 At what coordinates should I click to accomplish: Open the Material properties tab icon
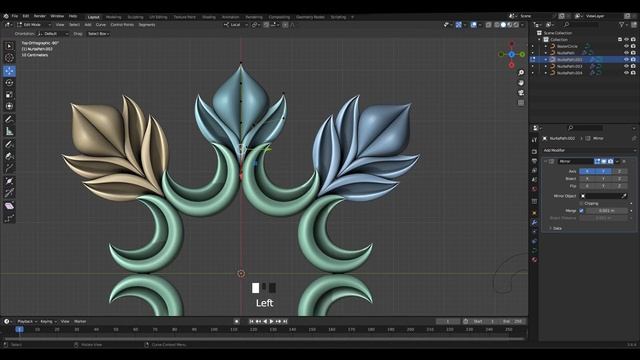pos(534,260)
